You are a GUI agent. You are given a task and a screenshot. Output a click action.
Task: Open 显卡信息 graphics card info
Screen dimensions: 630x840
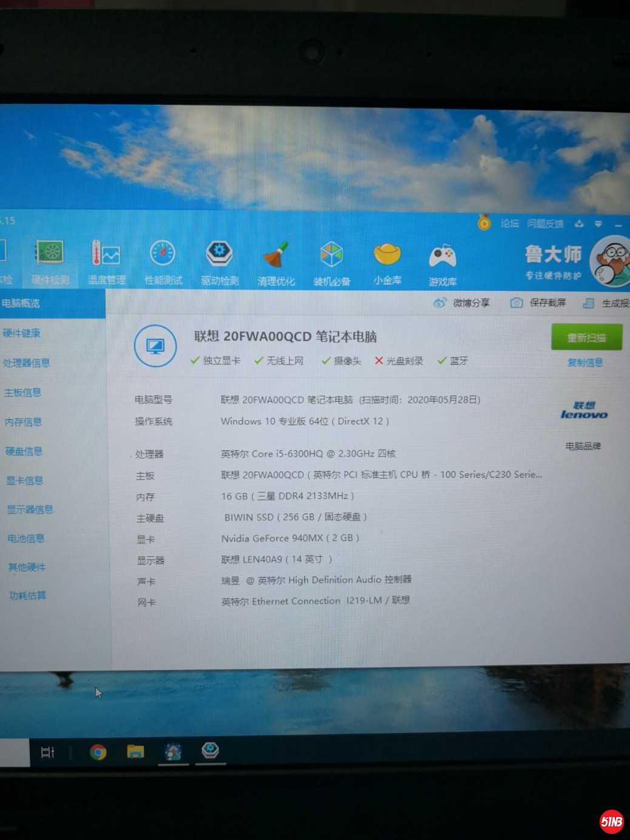[x=25, y=481]
